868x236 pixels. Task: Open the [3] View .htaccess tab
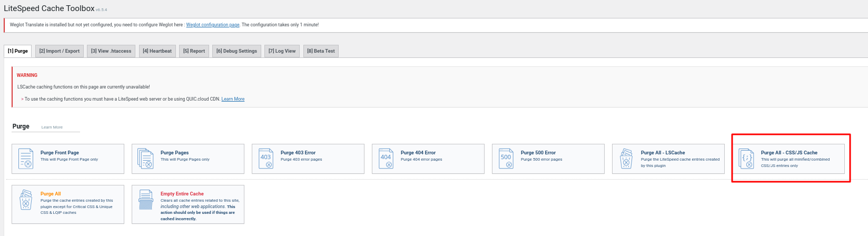(x=111, y=51)
